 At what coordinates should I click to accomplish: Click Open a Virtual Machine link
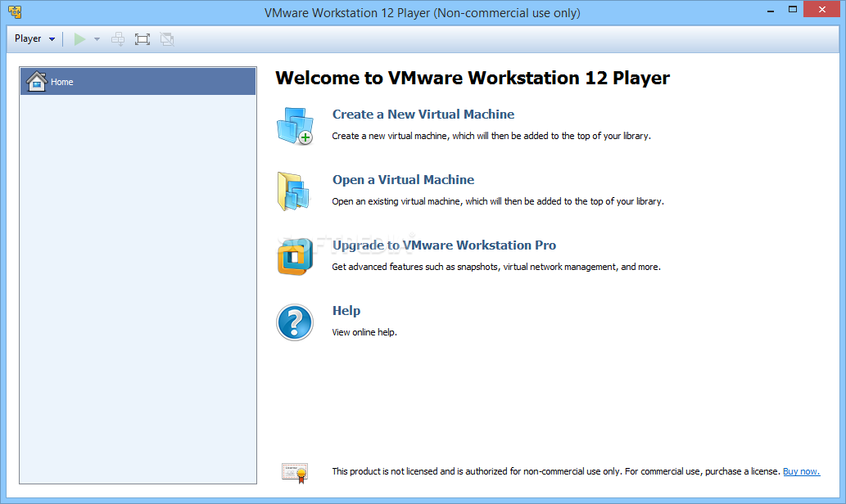(403, 179)
